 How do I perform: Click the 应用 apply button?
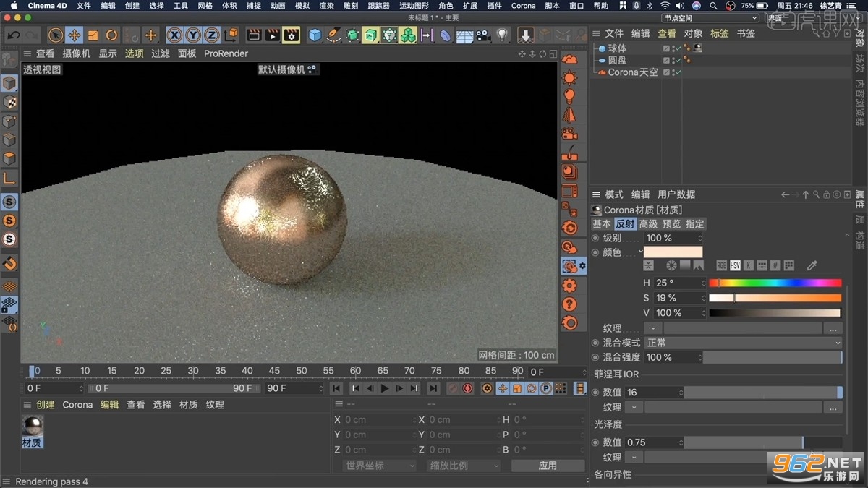click(x=548, y=466)
